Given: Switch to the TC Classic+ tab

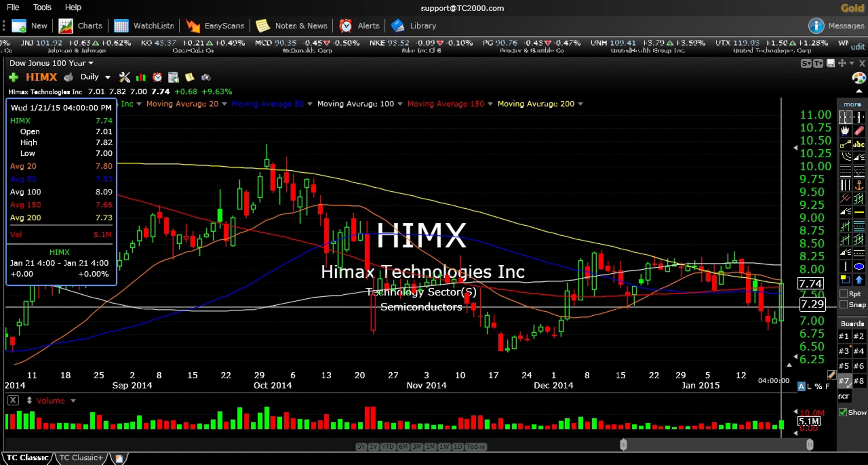Looking at the screenshot, I should pyautogui.click(x=81, y=458).
